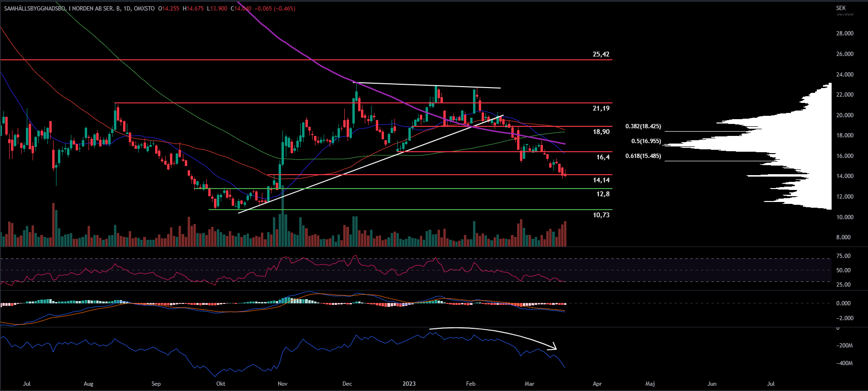Image resolution: width=868 pixels, height=391 pixels.
Task: Click 28.000 on the price scale
Action: pyautogui.click(x=845, y=34)
